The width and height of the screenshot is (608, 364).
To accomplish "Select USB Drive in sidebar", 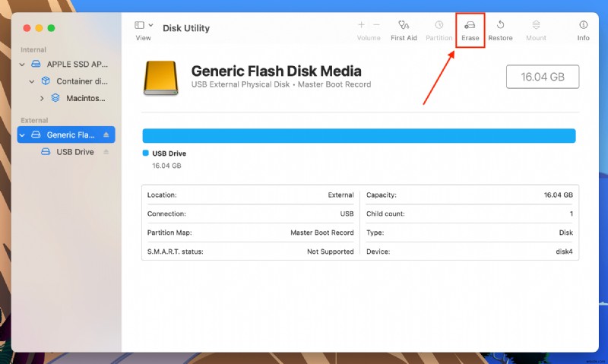I will point(66,152).
